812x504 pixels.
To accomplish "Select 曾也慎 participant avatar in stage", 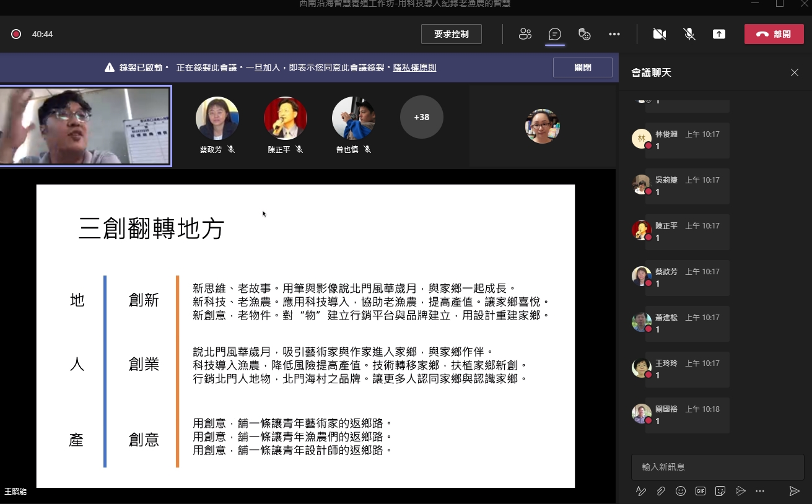I will click(x=354, y=118).
